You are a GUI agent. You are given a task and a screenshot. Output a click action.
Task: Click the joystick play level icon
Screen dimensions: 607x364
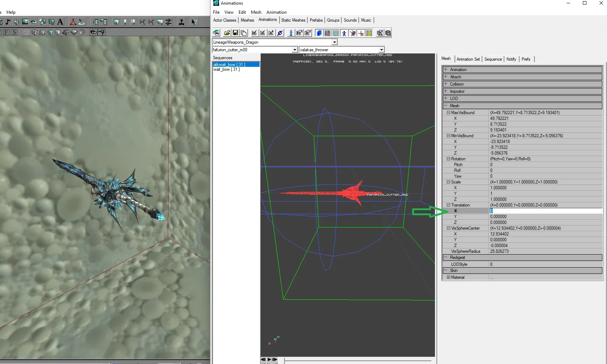[181, 22]
